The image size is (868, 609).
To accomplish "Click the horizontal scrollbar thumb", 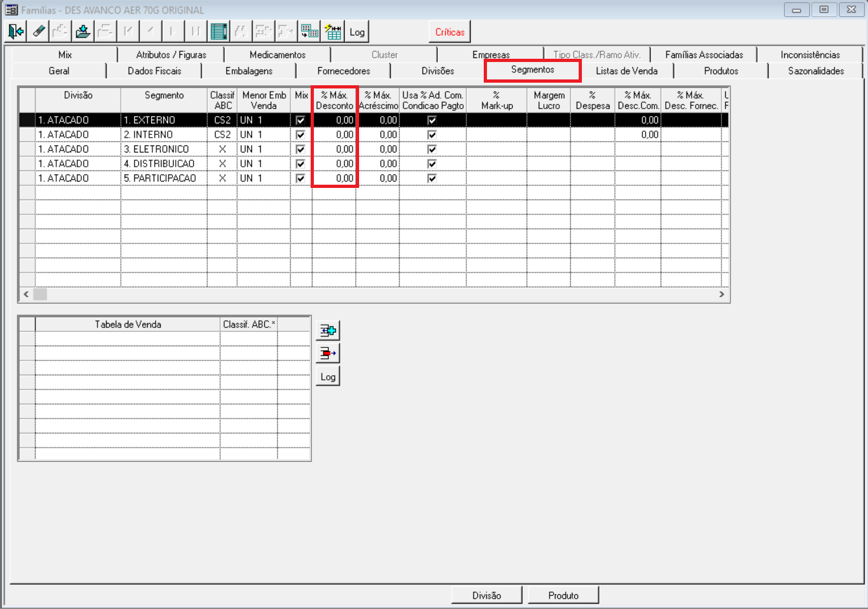I will (40, 294).
